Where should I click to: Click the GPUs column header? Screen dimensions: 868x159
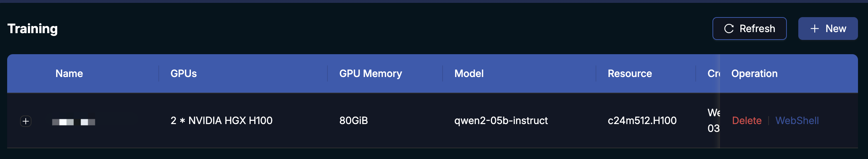pos(183,73)
